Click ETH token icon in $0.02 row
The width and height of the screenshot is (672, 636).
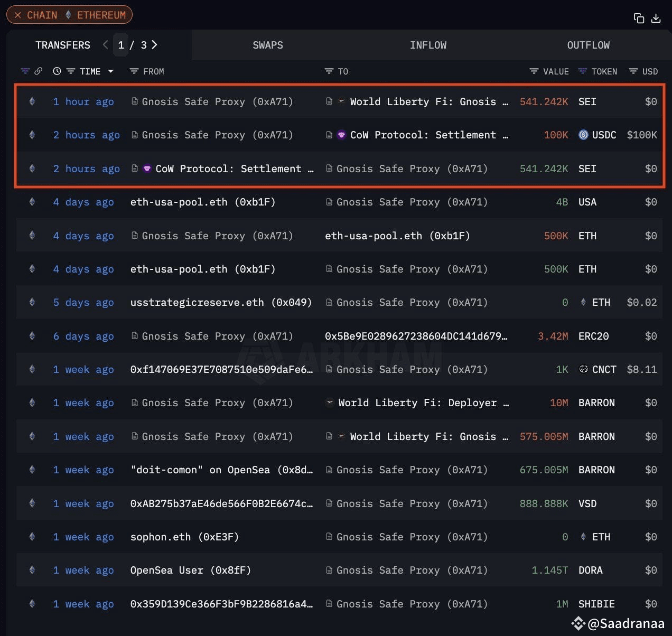tap(583, 302)
